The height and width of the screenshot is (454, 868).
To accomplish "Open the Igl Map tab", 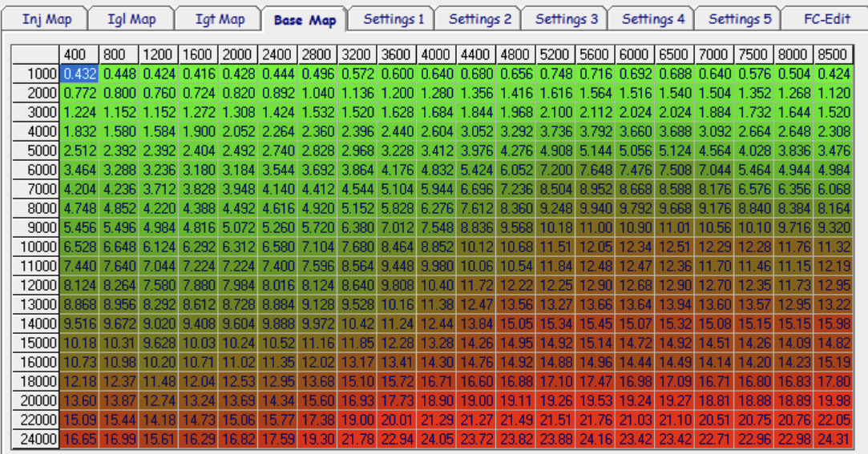I will (x=131, y=19).
